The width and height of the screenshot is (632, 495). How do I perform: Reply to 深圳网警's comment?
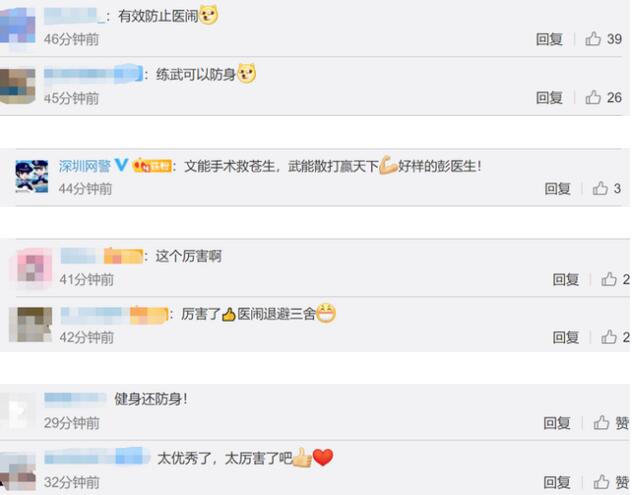[x=557, y=189]
